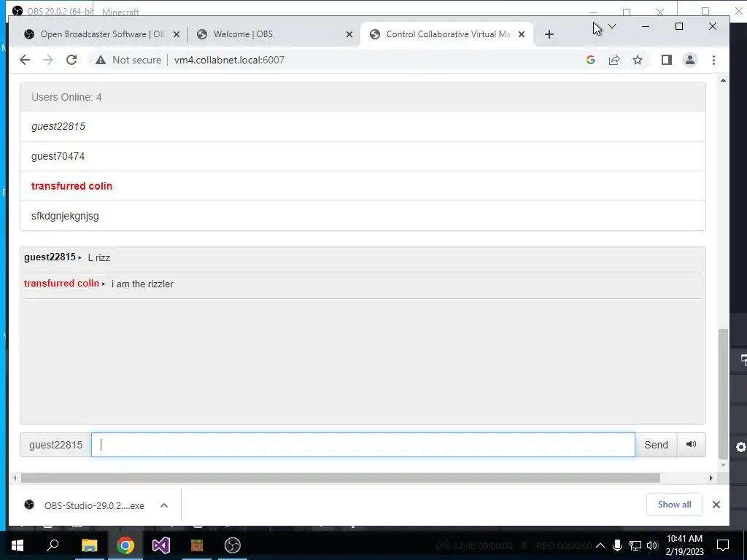The width and height of the screenshot is (747, 560).
Task: Click the Not secure warning icon
Action: pos(101,60)
